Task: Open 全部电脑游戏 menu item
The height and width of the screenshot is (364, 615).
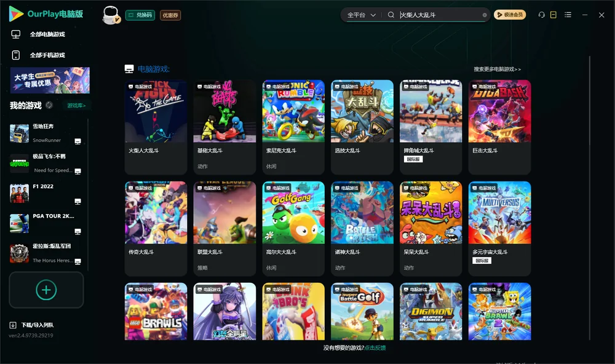Action: [47, 34]
